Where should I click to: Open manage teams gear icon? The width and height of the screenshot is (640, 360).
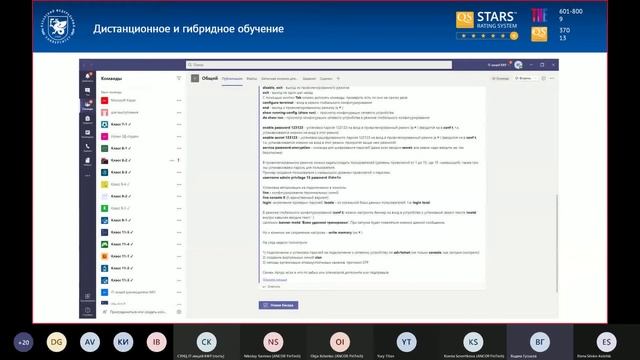pyautogui.click(x=179, y=312)
